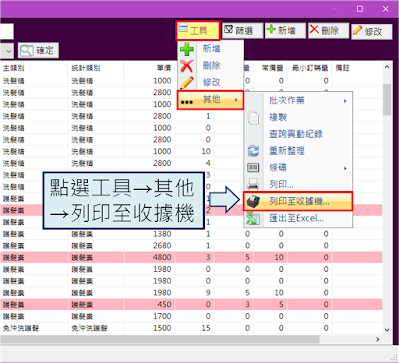Click the horizontal scrollbar right arrow
The image size is (399, 363).
pyautogui.click(x=378, y=339)
